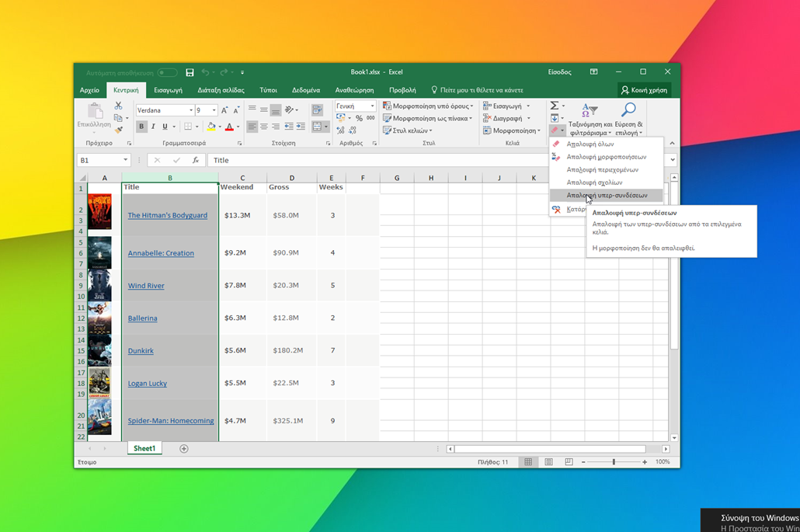The height and width of the screenshot is (532, 800).
Task: Toggle italic formatting
Action: [152, 126]
